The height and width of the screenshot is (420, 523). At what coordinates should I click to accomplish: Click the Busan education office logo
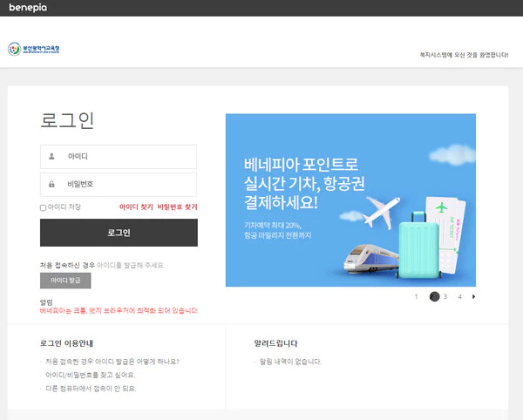pyautogui.click(x=33, y=49)
